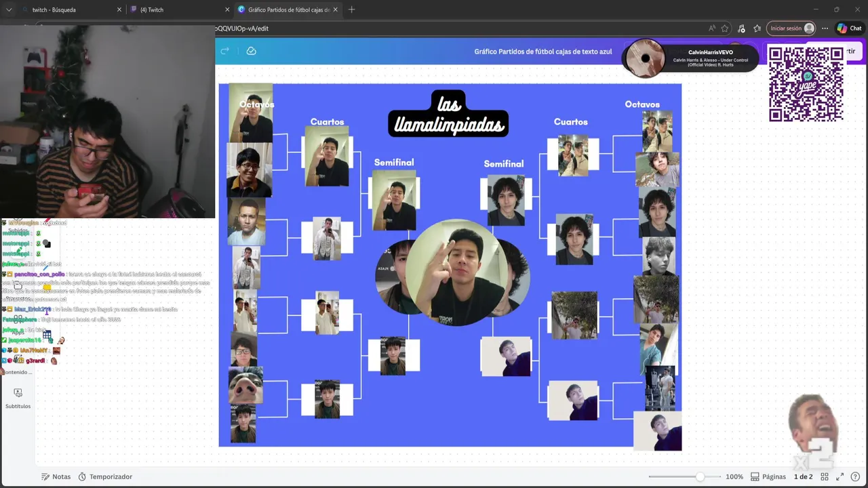Add page to favorites star icon

pyautogui.click(x=725, y=28)
